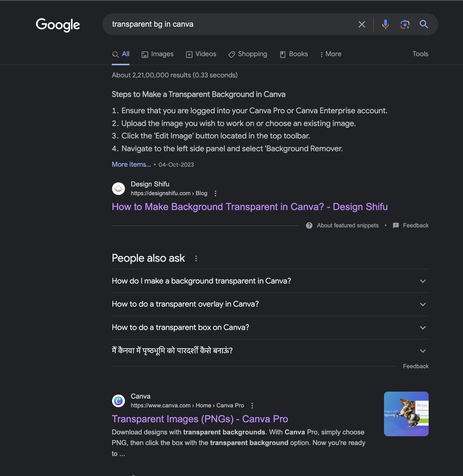This screenshot has height=476, width=463.
Task: Start voice search with microphone icon
Action: click(x=385, y=24)
